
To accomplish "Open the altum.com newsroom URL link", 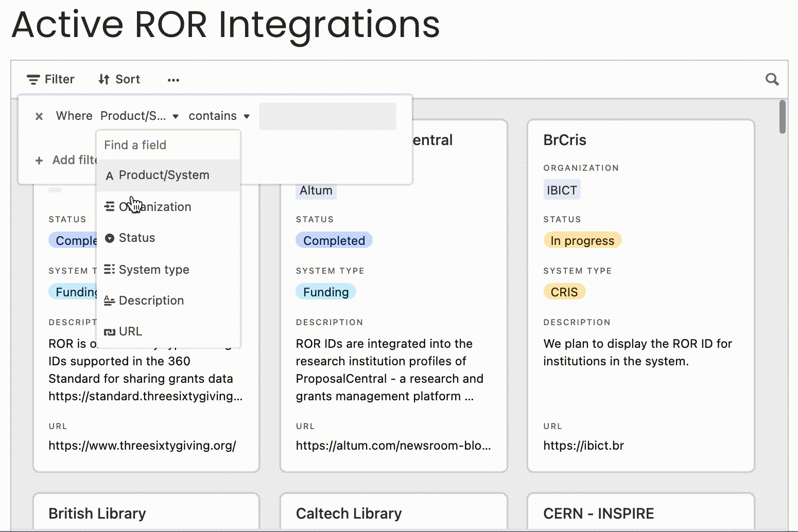I will click(x=393, y=446).
